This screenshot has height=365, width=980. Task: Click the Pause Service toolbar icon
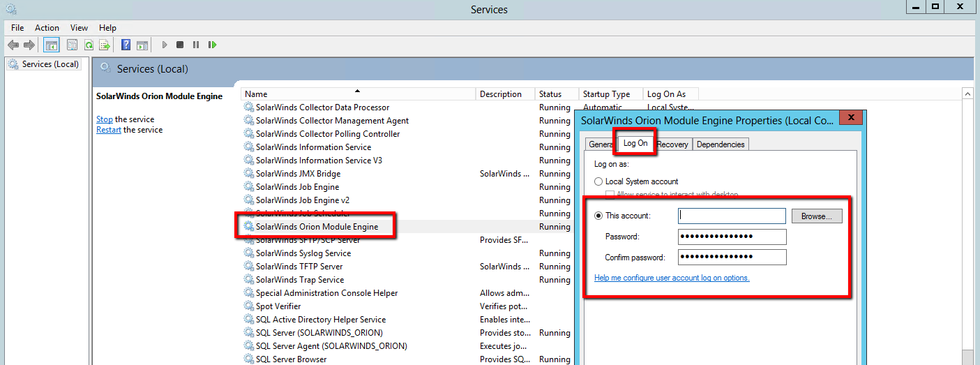point(196,45)
